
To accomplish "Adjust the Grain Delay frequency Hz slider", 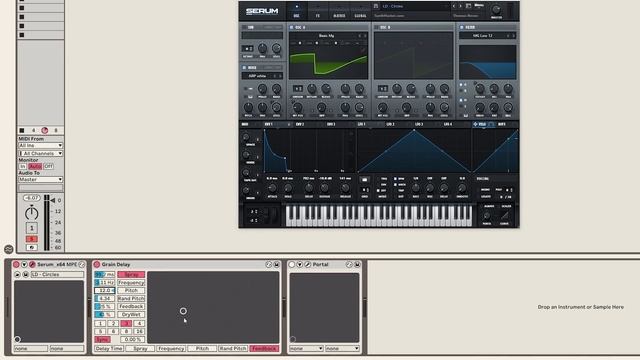I will pyautogui.click(x=104, y=282).
